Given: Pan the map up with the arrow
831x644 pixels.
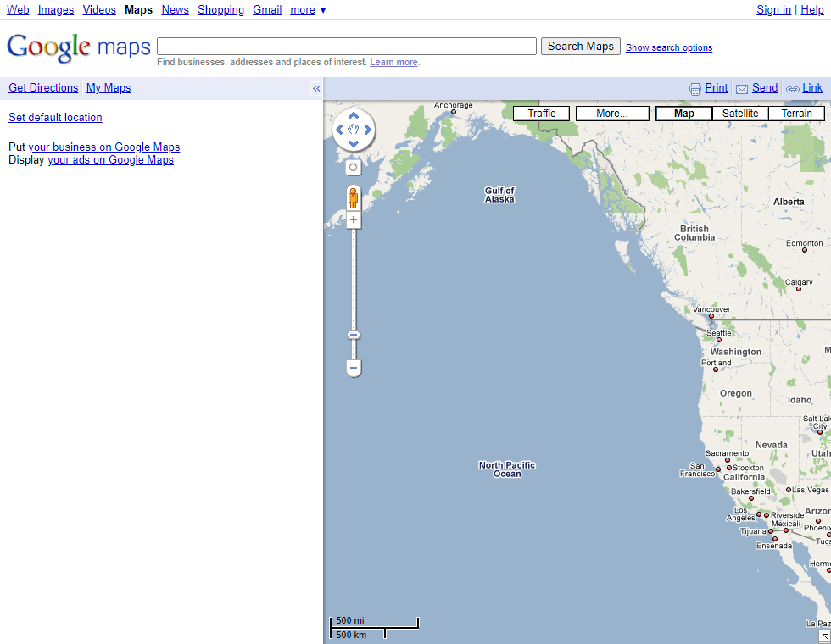Looking at the screenshot, I should click(x=354, y=115).
